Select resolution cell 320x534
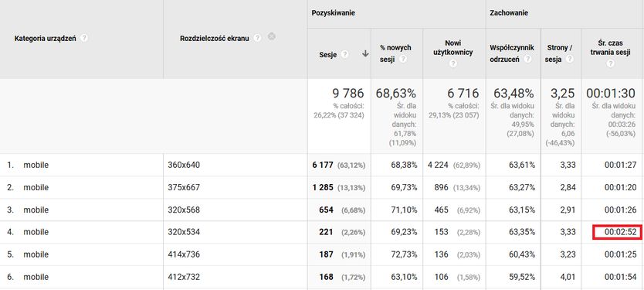 point(184,232)
